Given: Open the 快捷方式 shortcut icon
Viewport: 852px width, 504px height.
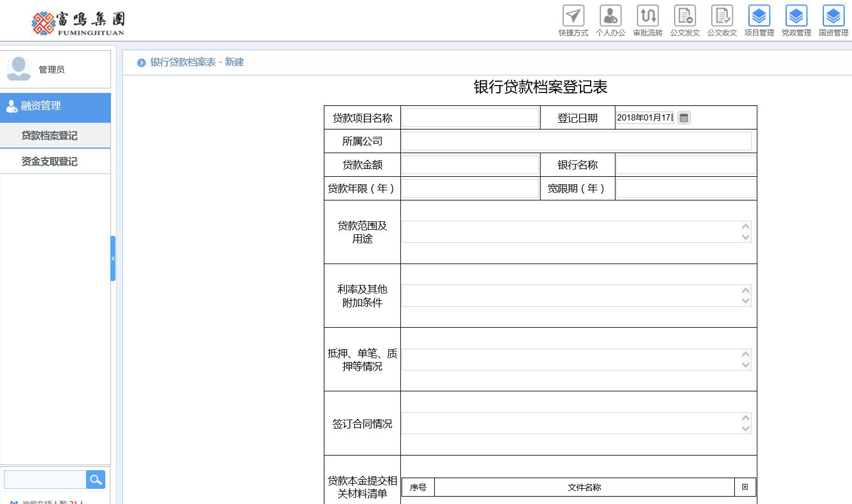Looking at the screenshot, I should tap(573, 16).
